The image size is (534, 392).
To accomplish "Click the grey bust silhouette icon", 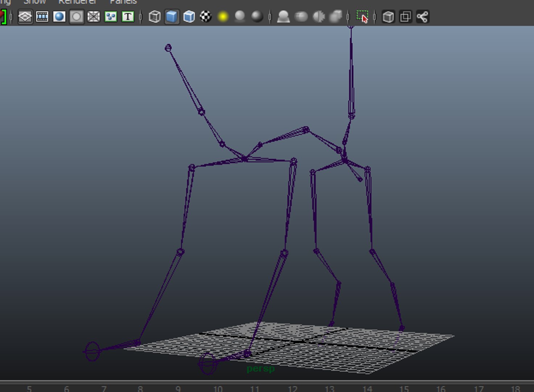I will 283,17.
